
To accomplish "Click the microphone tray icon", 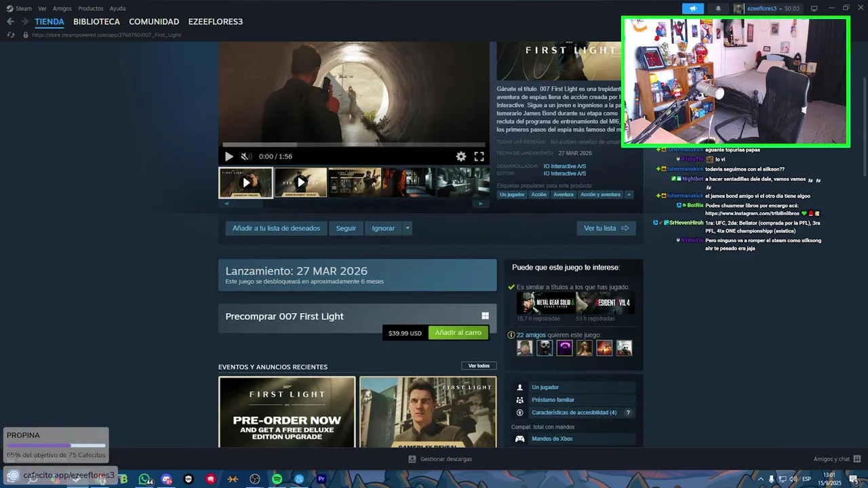I will click(x=771, y=479).
